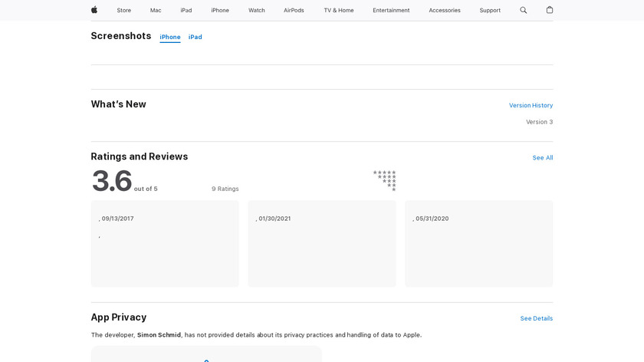The width and height of the screenshot is (644, 362).
Task: Click the App Privacy heading
Action: [x=119, y=318]
